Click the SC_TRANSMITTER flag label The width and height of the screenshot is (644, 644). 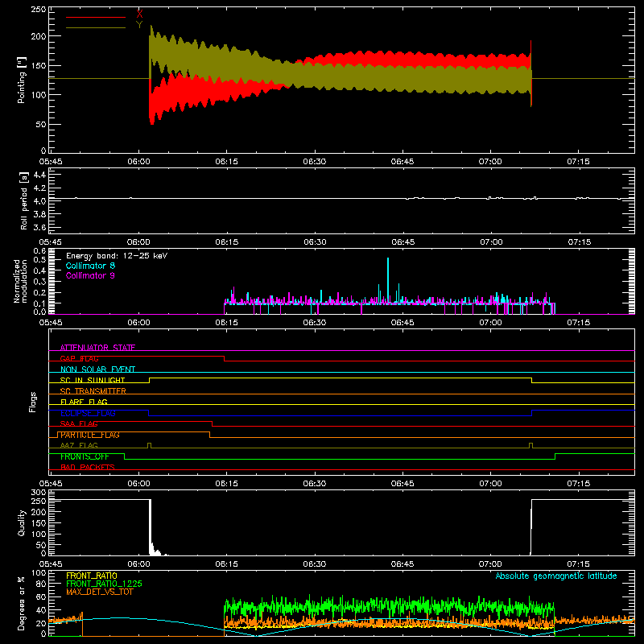coord(93,391)
